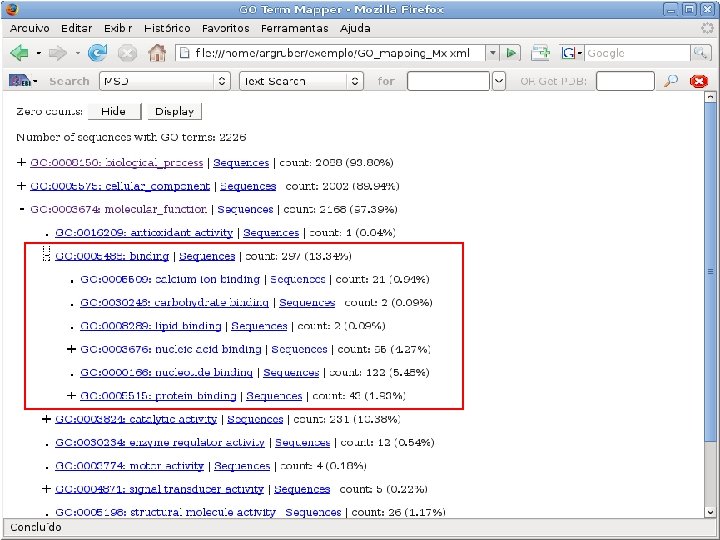Open the Exibir menu
720x540 pixels.
(x=118, y=28)
